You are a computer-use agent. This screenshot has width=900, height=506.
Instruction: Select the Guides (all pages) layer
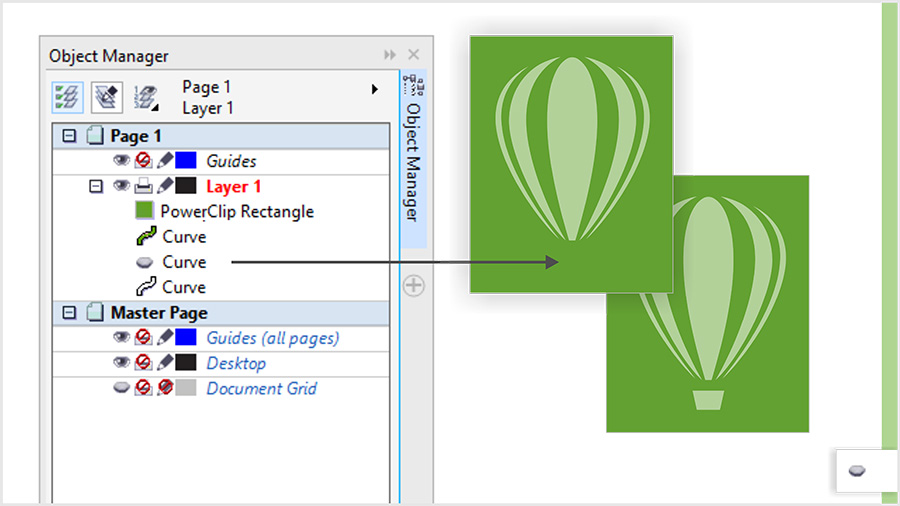click(272, 338)
